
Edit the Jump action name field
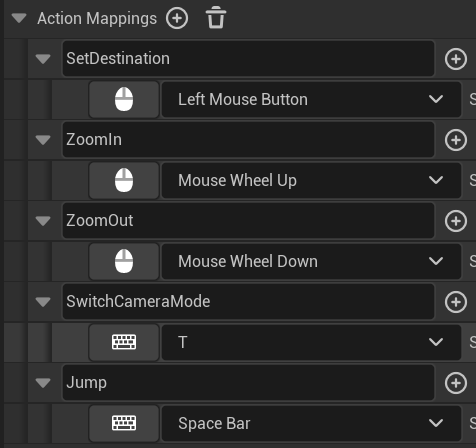[248, 383]
